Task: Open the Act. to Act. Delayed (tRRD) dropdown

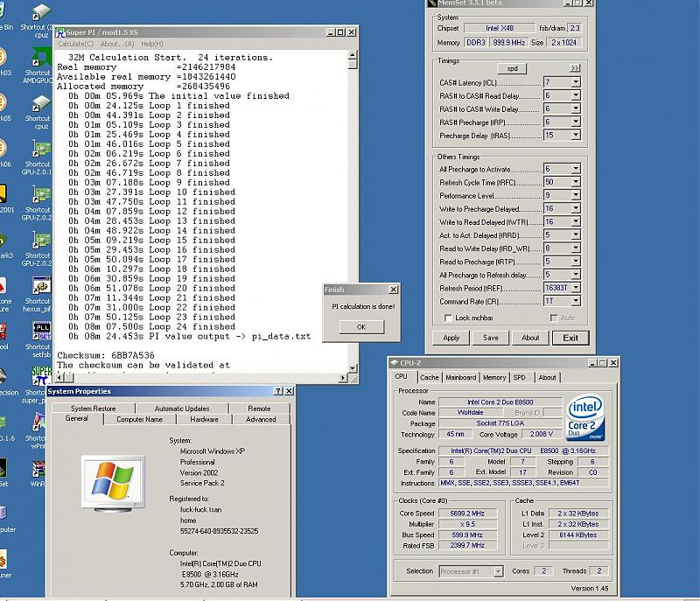Action: pyautogui.click(x=576, y=235)
